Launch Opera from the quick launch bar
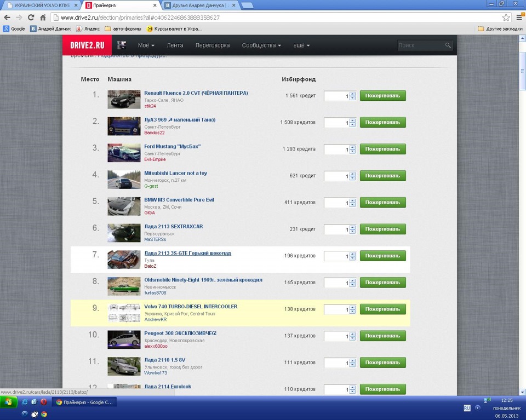Screen dimensions: 526x420 pos(44,402)
